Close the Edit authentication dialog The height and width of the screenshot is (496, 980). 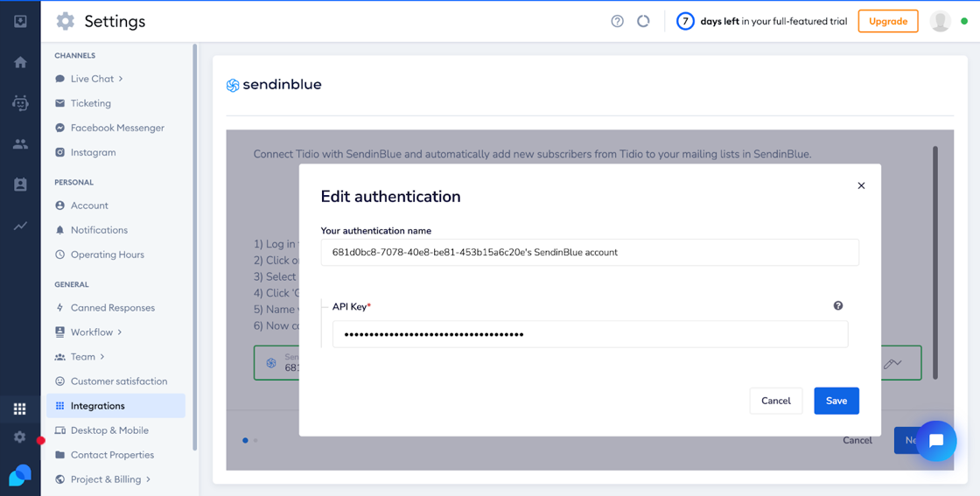pos(861,185)
